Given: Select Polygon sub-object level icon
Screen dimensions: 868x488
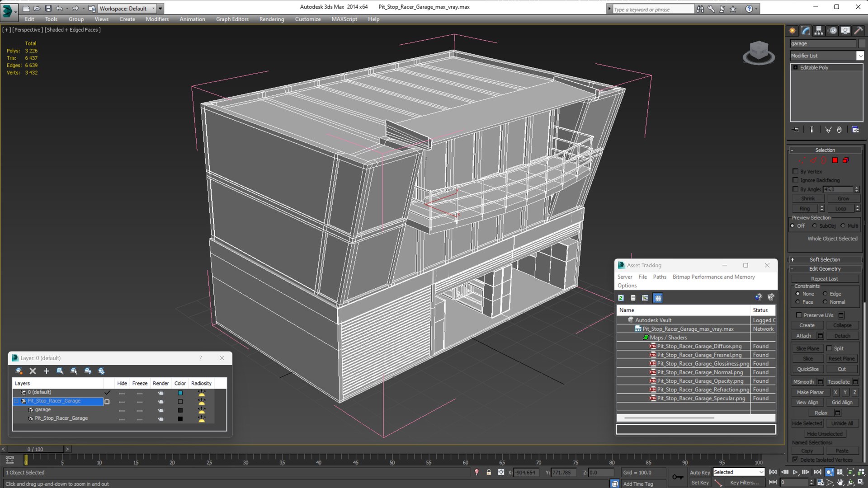Looking at the screenshot, I should (835, 160).
